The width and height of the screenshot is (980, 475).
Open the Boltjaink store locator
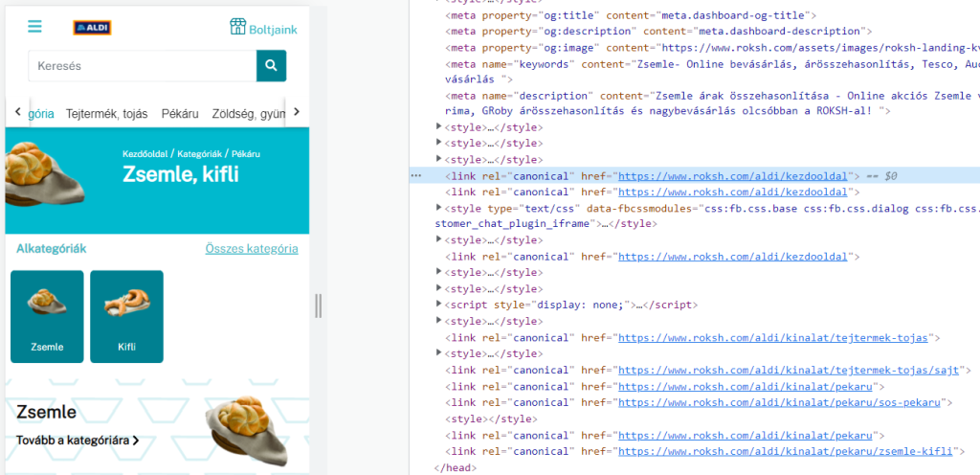click(x=263, y=28)
